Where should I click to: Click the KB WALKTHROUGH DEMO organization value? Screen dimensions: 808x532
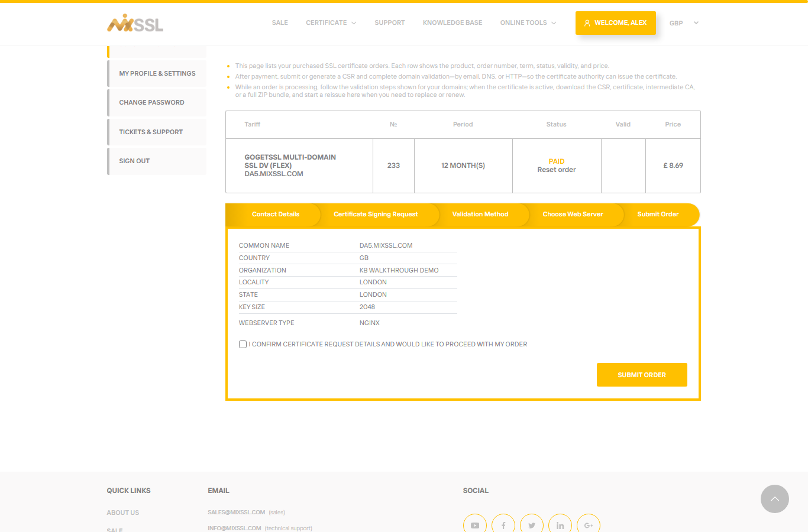tap(399, 270)
